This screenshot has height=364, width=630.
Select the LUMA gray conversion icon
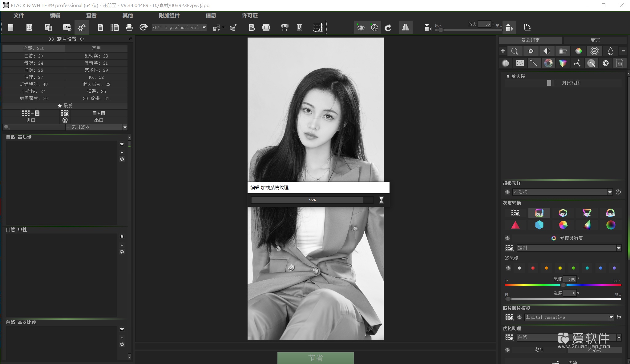click(x=610, y=213)
